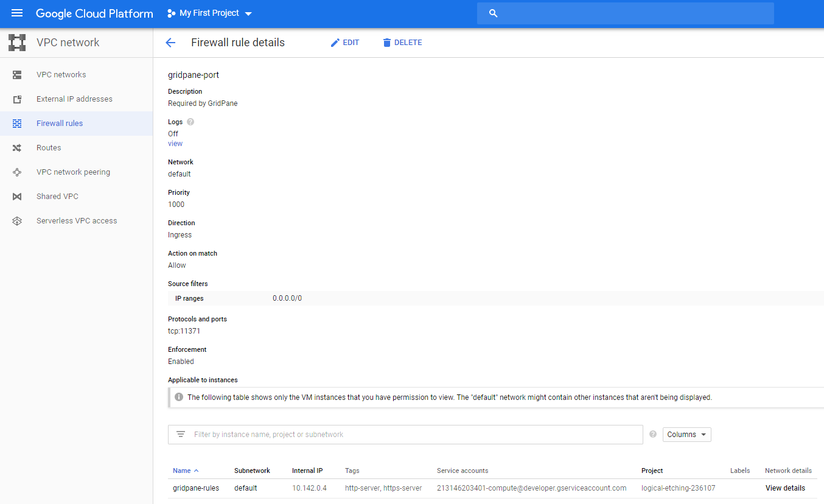Click the Ingress direction value
Screen dimensions: 824x504
pos(180,235)
